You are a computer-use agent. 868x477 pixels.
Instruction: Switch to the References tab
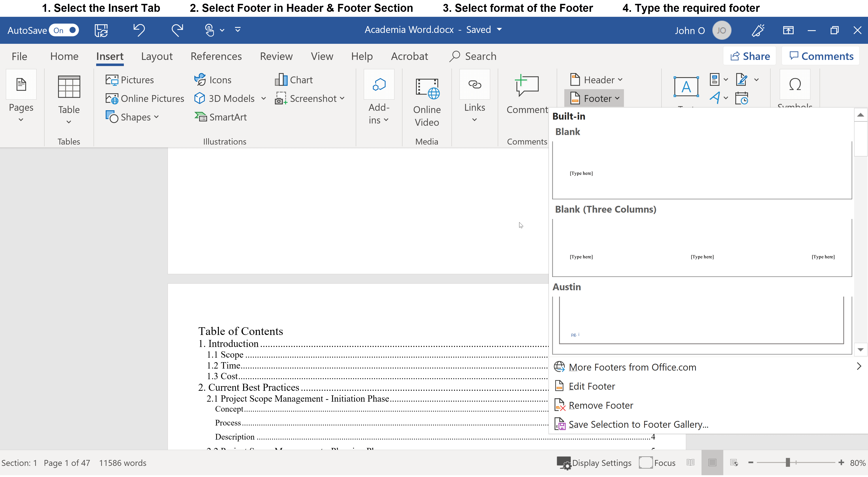point(216,56)
